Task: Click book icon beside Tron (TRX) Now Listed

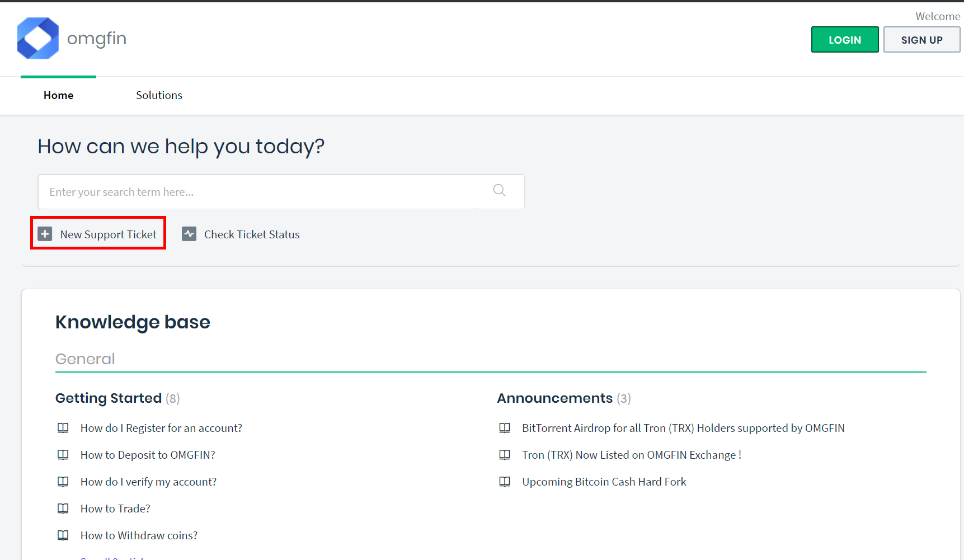Action: 505,455
